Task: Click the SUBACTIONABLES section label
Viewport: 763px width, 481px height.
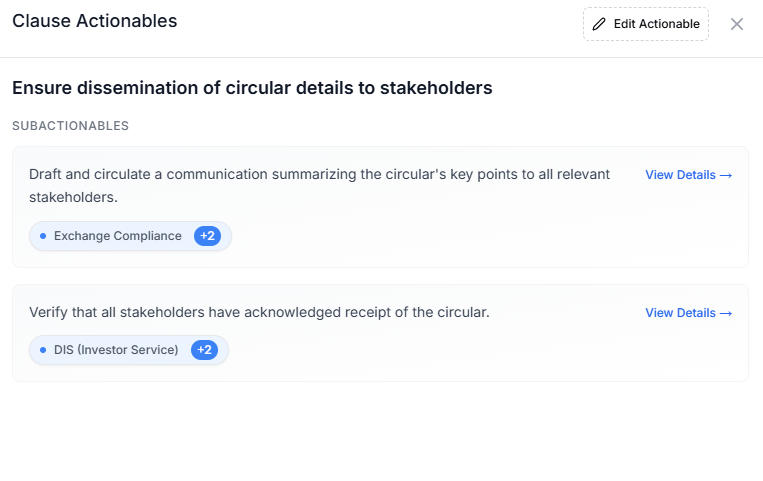Action: [70, 126]
